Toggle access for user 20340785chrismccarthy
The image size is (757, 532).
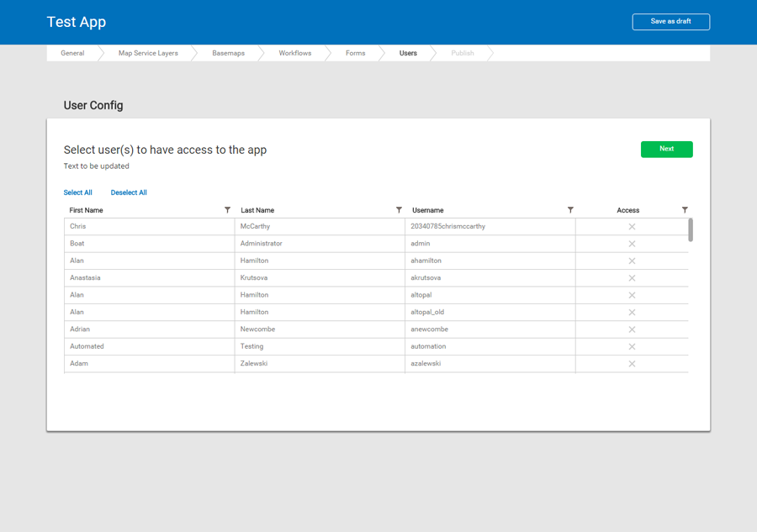[632, 227]
